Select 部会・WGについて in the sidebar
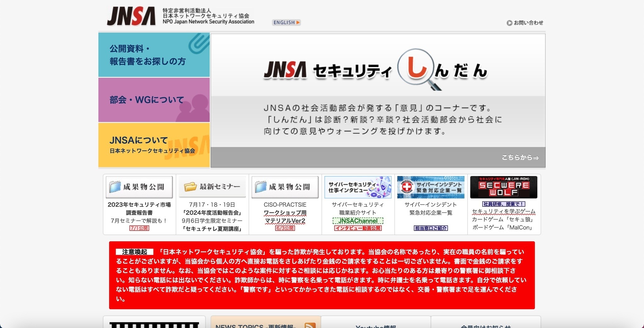Viewport: 644px width, 328px height. click(x=147, y=99)
